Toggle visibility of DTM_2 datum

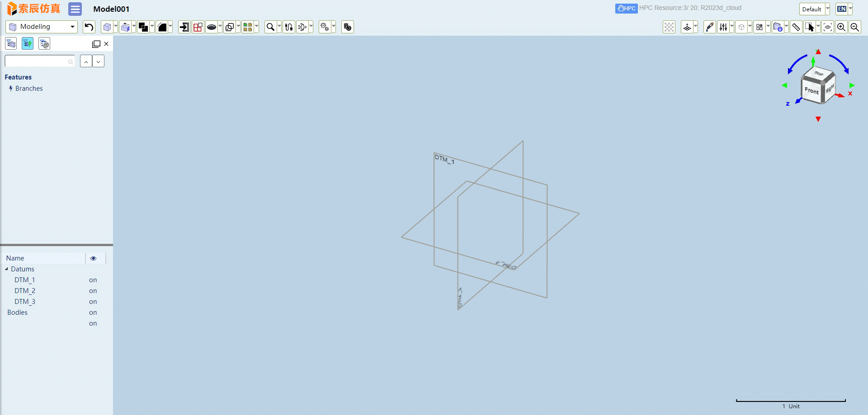93,291
